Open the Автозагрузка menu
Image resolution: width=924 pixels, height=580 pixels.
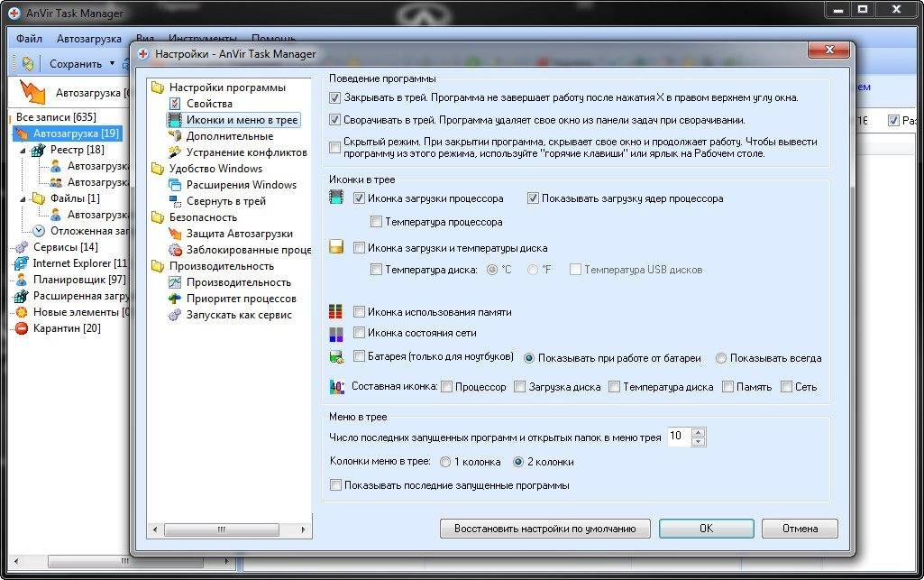pyautogui.click(x=88, y=39)
